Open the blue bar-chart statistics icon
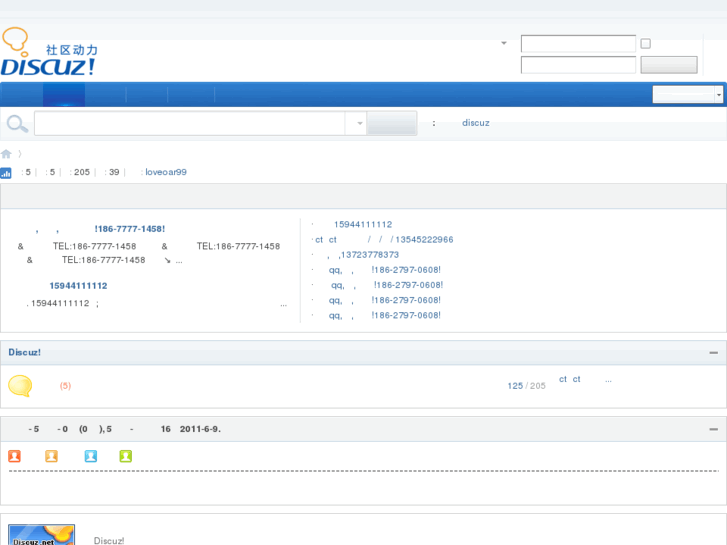Screen dimensions: 727x545 click(x=6, y=172)
